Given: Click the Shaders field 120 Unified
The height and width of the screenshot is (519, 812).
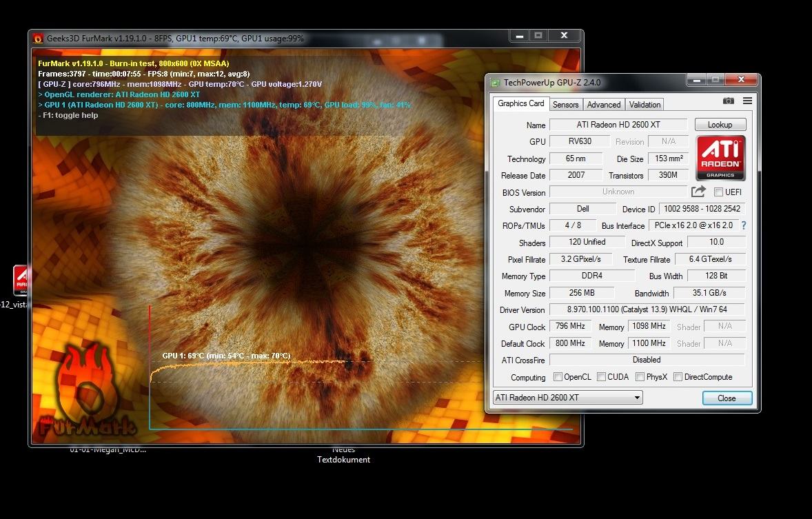Looking at the screenshot, I should click(x=587, y=242).
